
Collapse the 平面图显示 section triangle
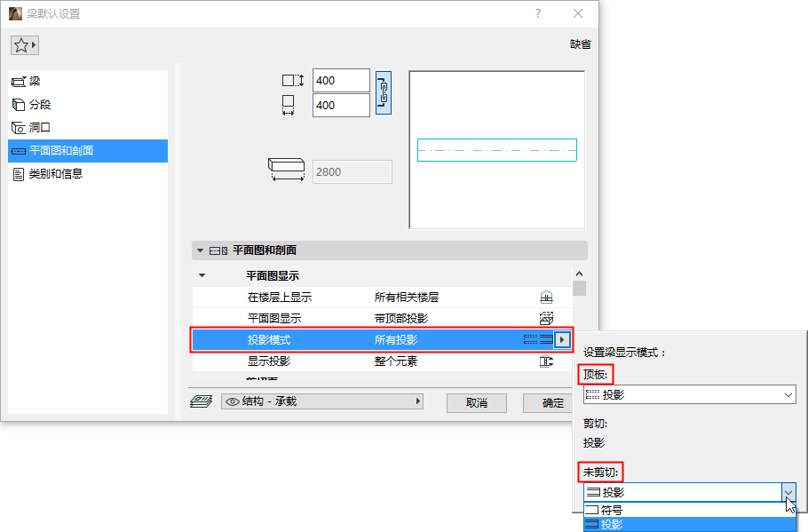pyautogui.click(x=202, y=276)
